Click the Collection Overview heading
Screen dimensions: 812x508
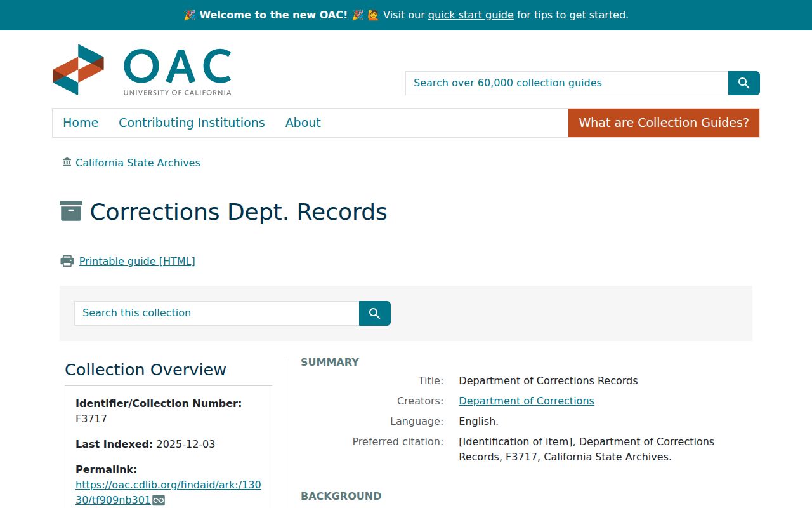click(146, 370)
